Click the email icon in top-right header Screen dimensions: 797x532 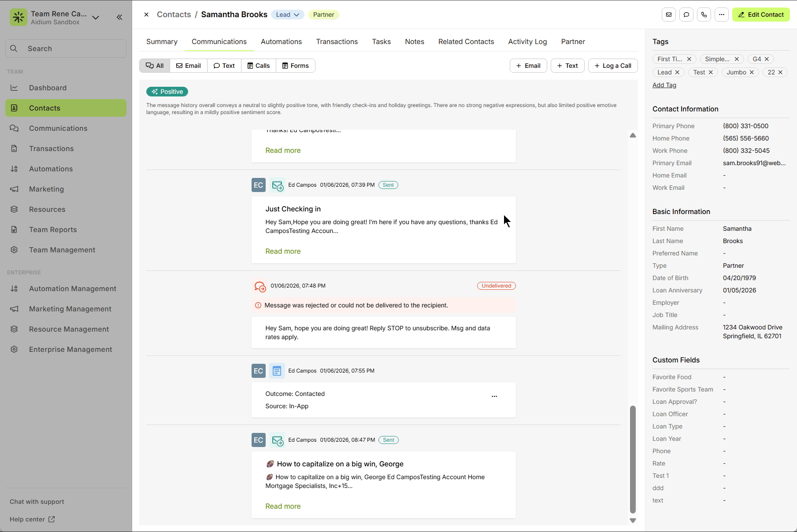point(668,15)
